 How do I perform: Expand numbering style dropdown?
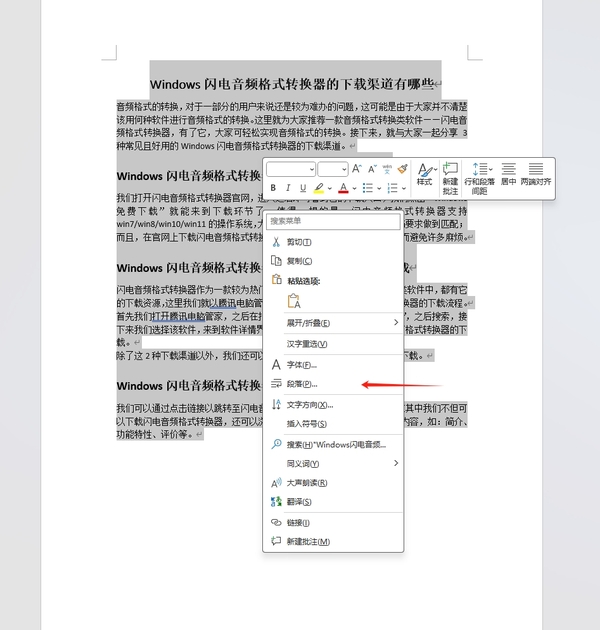coord(404,188)
